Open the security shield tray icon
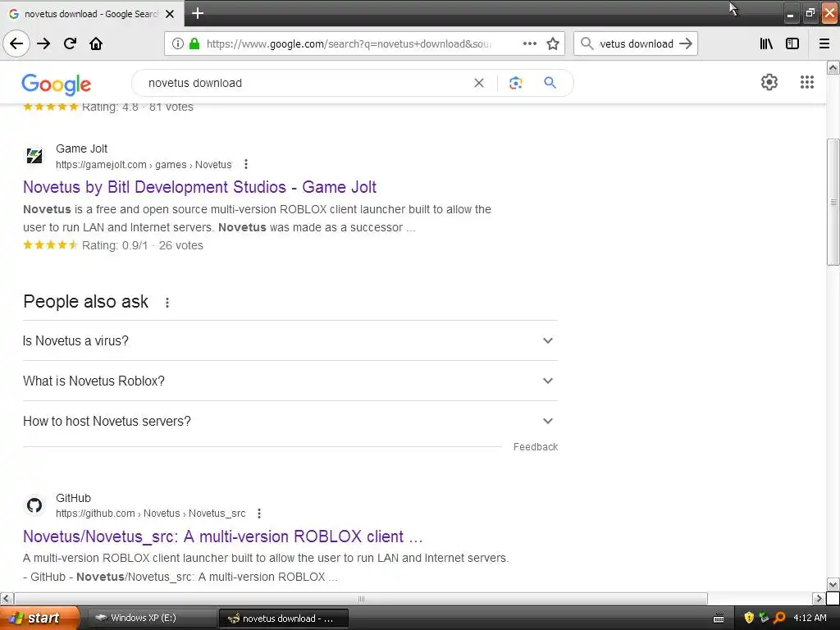 (749, 619)
